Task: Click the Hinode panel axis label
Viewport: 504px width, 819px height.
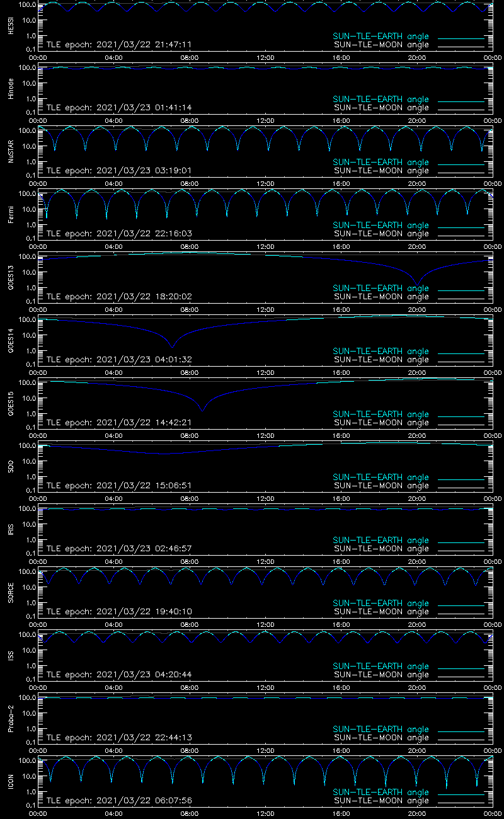Action: [11, 89]
